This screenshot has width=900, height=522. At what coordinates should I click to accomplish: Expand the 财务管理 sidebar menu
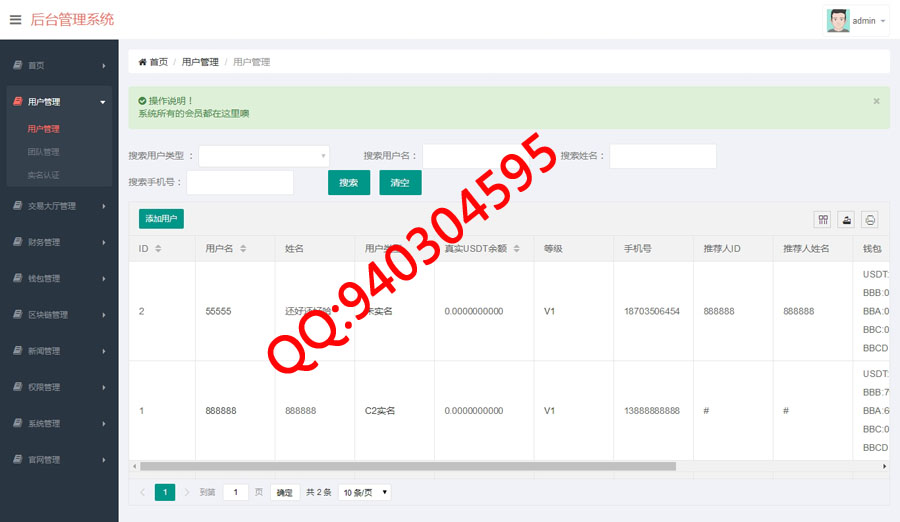tap(59, 242)
